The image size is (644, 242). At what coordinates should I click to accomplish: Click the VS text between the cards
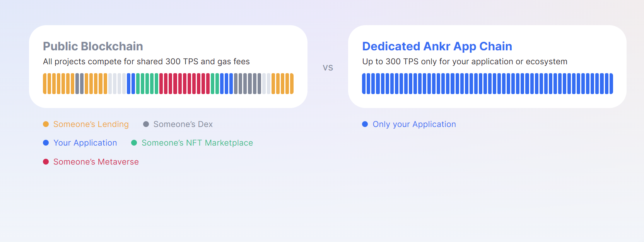coord(328,68)
